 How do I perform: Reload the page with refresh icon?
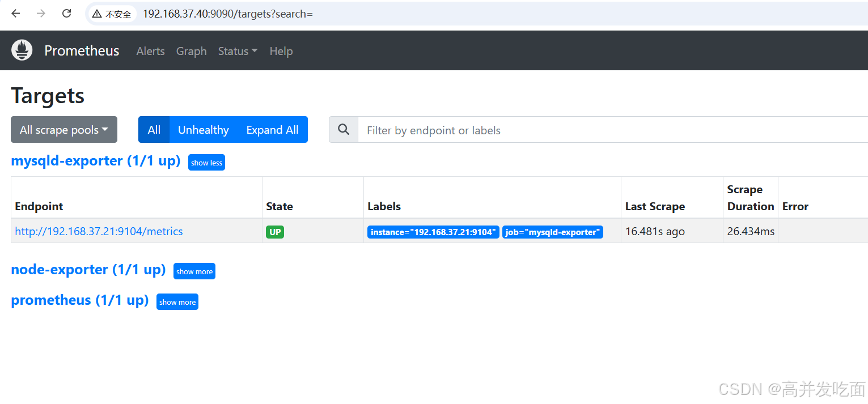(66, 13)
